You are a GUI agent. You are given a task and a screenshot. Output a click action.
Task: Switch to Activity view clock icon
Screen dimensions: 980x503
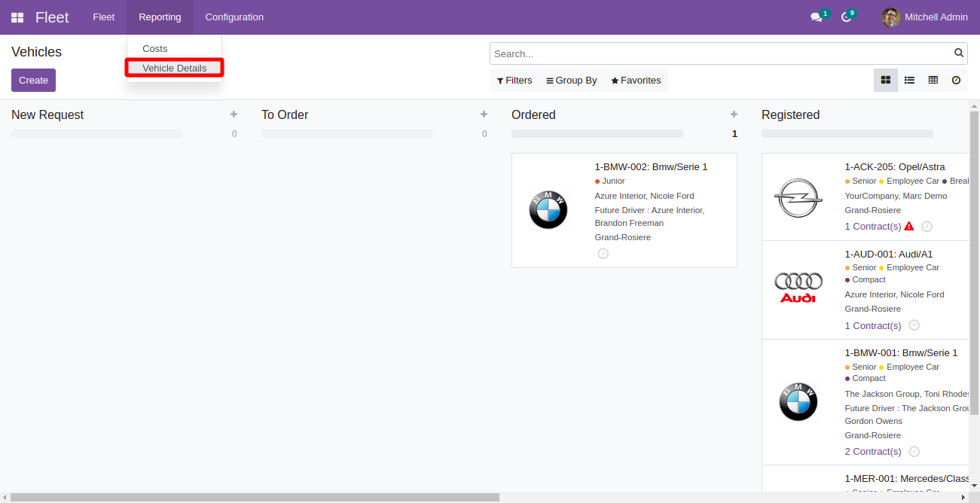tap(956, 80)
